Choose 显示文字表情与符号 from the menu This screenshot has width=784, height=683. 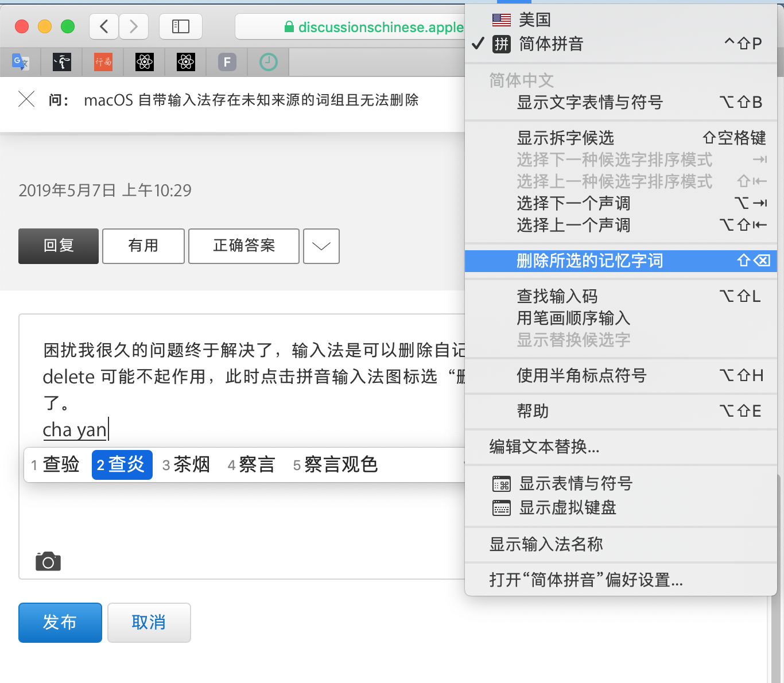589,102
